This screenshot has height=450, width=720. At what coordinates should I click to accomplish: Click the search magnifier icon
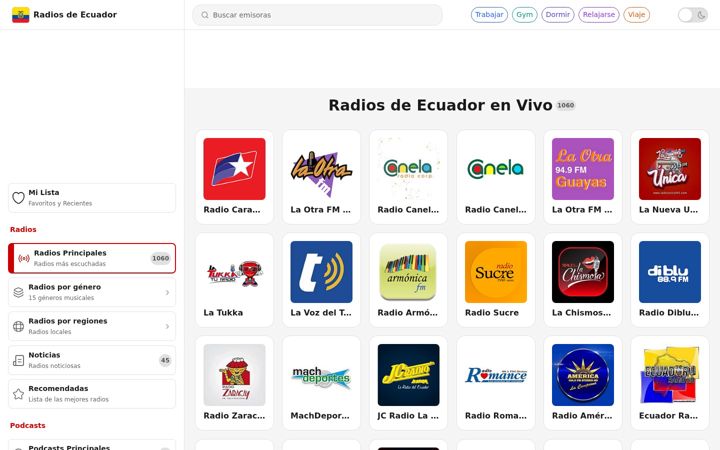point(205,15)
